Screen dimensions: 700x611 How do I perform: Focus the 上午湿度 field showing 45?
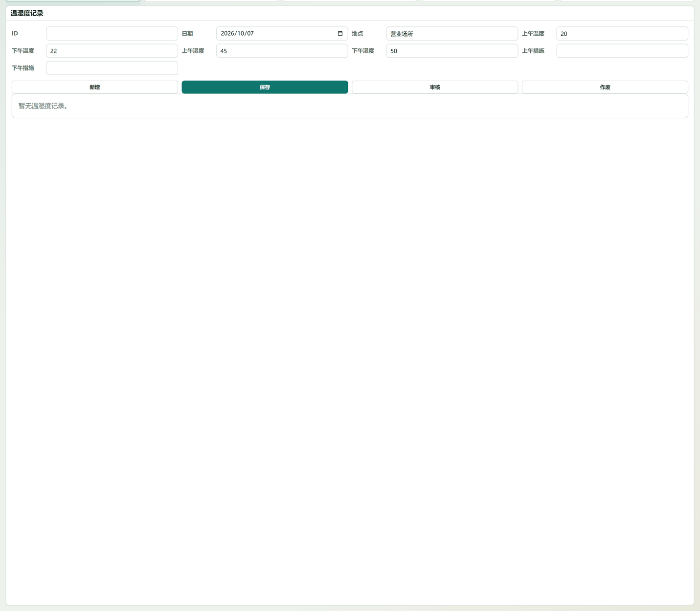pos(282,51)
